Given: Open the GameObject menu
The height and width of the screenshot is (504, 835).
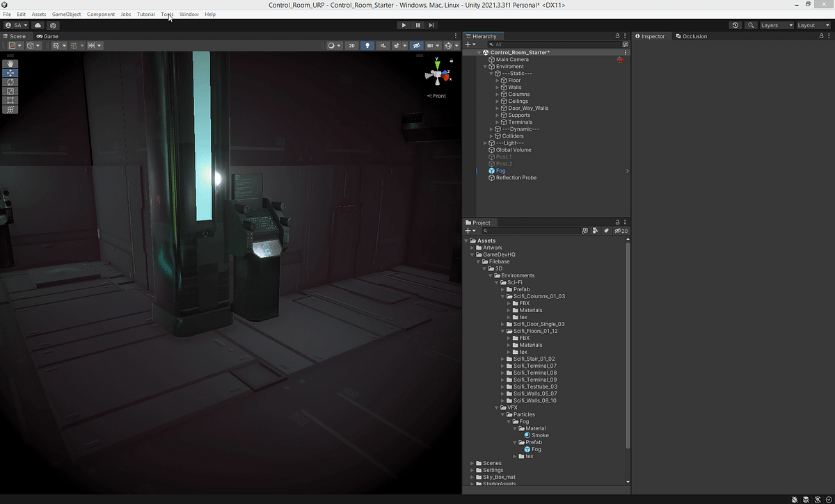Looking at the screenshot, I should click(65, 14).
